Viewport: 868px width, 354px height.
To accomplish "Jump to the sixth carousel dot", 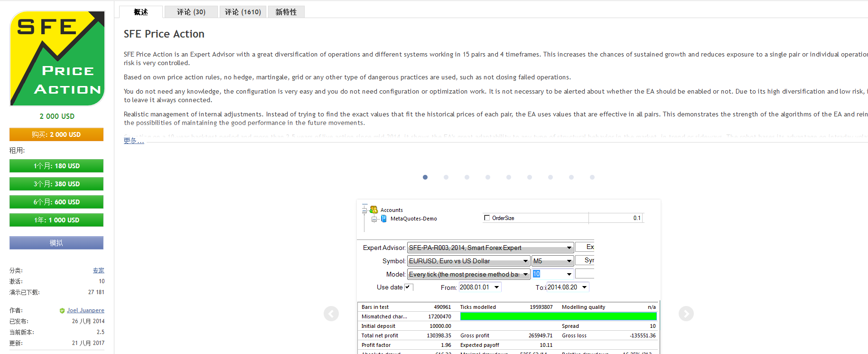I will [x=530, y=177].
